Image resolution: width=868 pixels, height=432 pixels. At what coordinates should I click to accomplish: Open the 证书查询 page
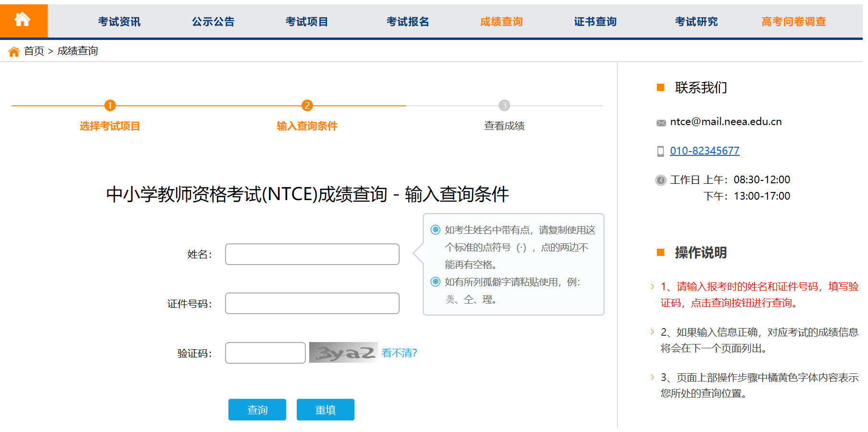pyautogui.click(x=595, y=22)
